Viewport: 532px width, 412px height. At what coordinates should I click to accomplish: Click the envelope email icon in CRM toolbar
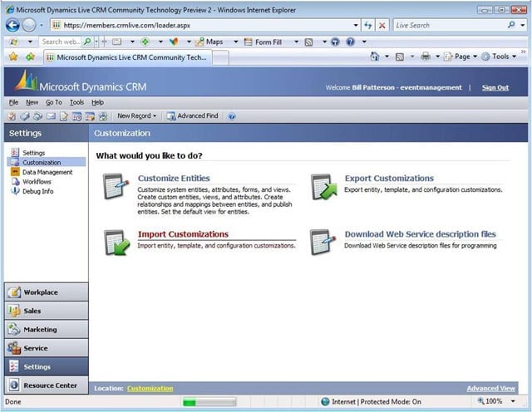pyautogui.click(x=51, y=116)
